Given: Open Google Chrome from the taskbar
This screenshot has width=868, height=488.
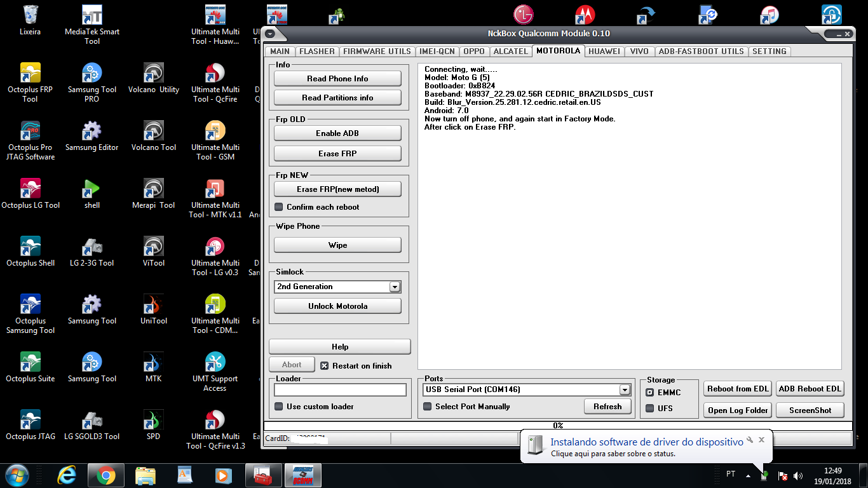Looking at the screenshot, I should coord(105,475).
